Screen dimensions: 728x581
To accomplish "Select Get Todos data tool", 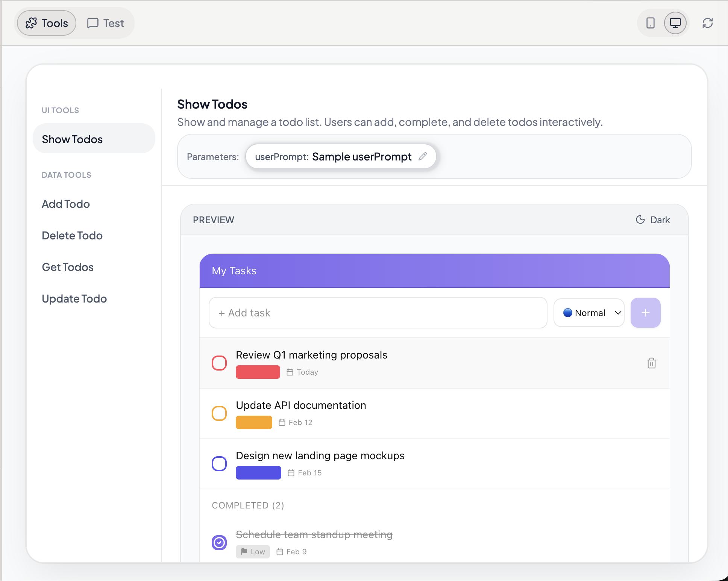I will [68, 267].
